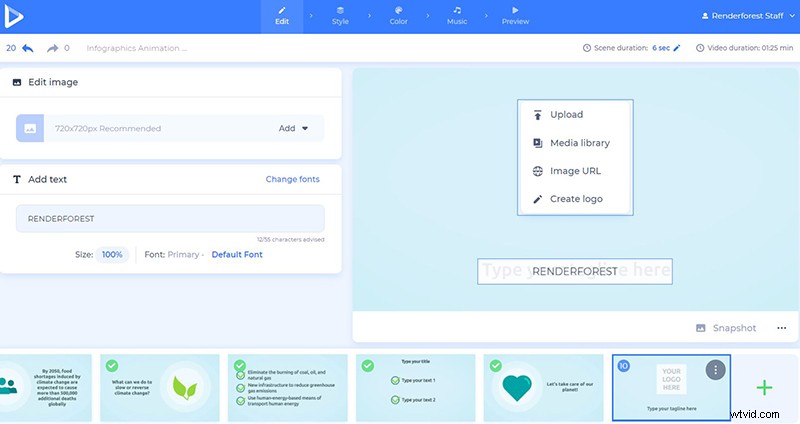Switch to the Edit step tab
800x424 pixels.
(282, 16)
